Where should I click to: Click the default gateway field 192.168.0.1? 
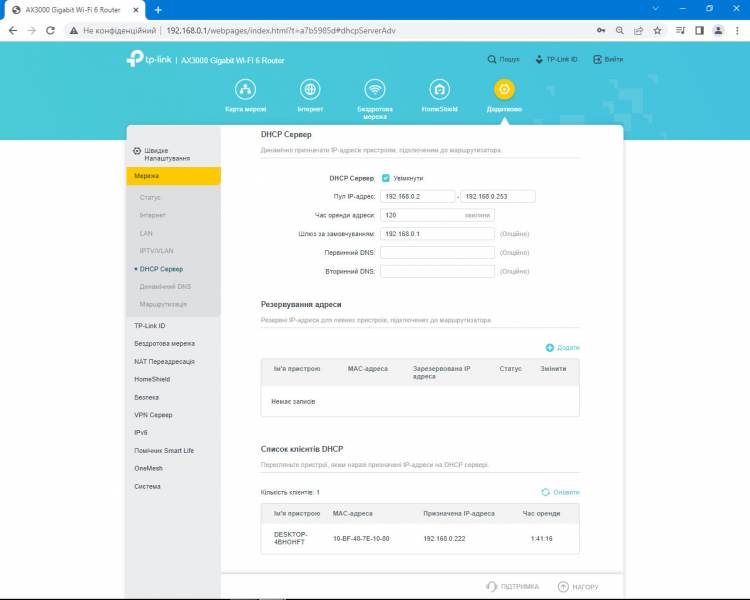click(x=437, y=234)
